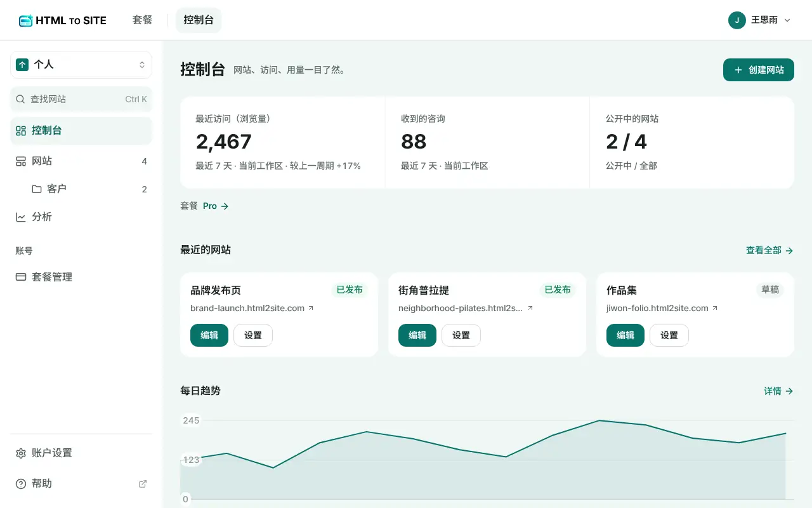
Task: Select 控制台 in the sidebar
Action: [81, 131]
